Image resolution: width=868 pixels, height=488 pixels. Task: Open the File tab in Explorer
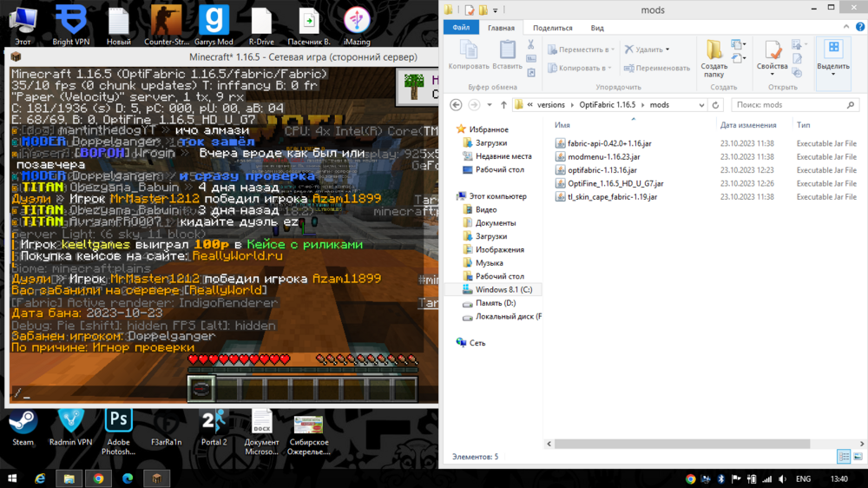click(x=461, y=27)
